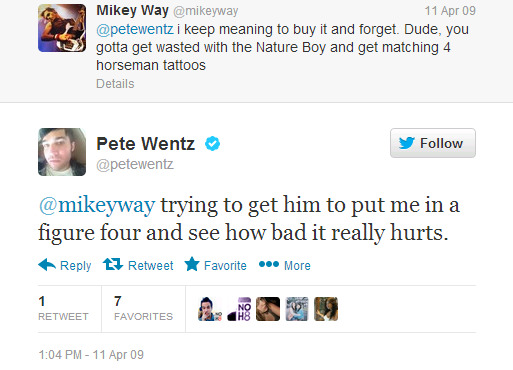Image resolution: width=513 pixels, height=370 pixels.
Task: View the 1 Retweet count
Action: coord(63,309)
